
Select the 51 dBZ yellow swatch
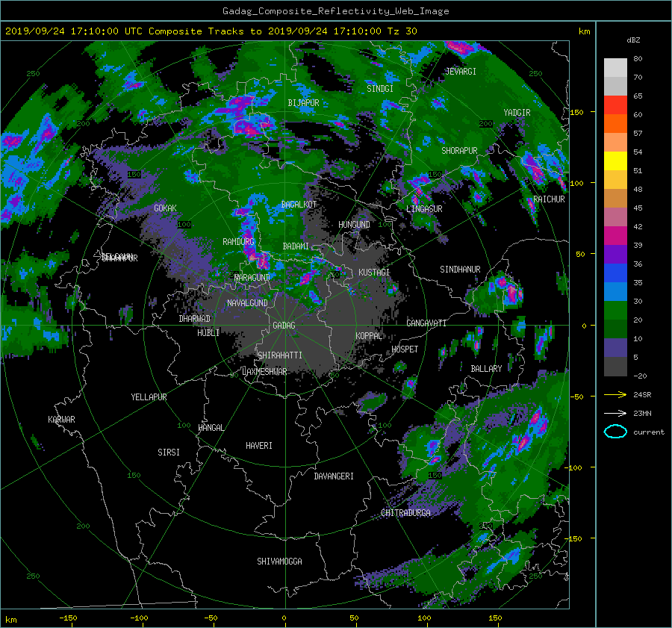tap(615, 161)
